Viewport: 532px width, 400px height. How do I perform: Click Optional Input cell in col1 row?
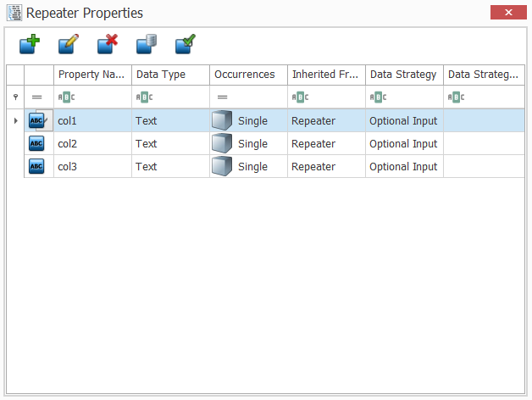point(404,120)
